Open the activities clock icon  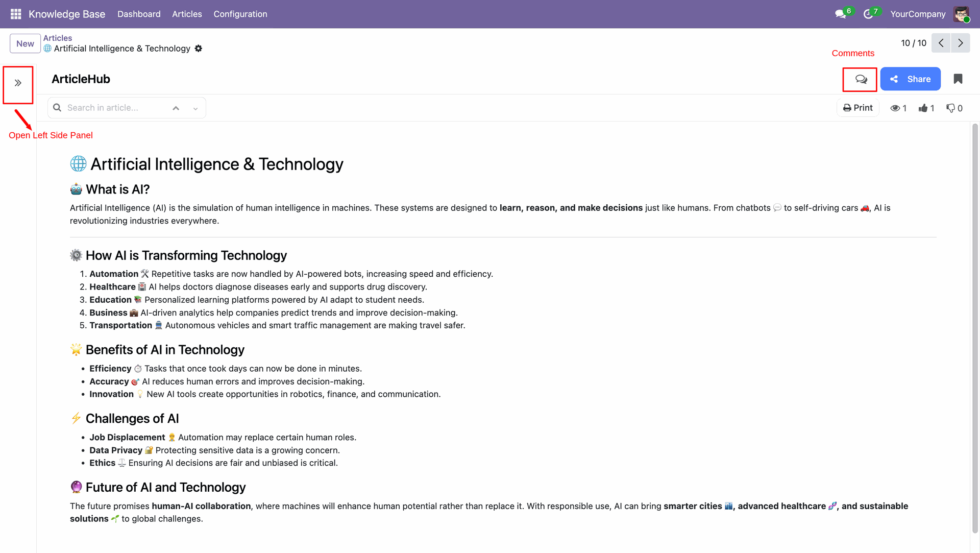tap(868, 14)
